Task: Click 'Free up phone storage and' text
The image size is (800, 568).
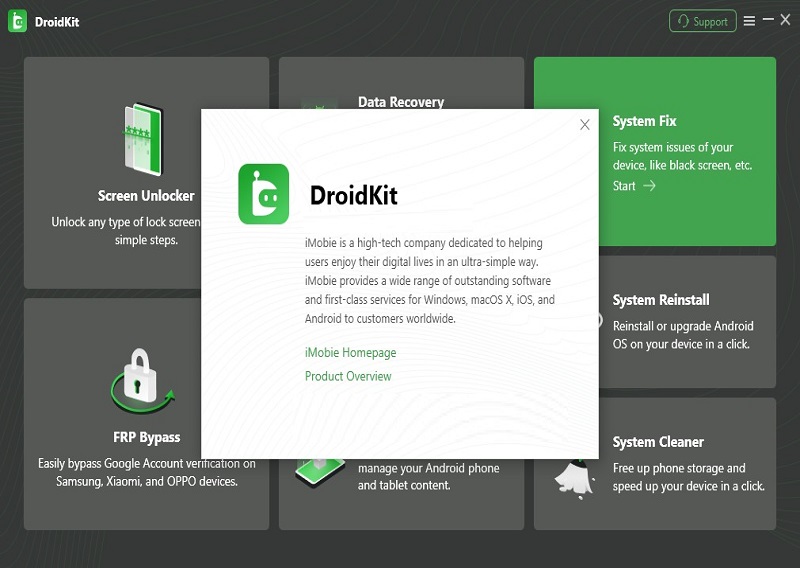Action: click(679, 468)
